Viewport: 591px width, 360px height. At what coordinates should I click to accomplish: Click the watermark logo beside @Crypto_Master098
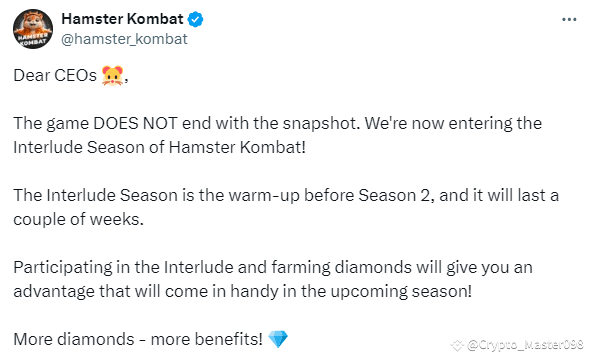click(457, 345)
